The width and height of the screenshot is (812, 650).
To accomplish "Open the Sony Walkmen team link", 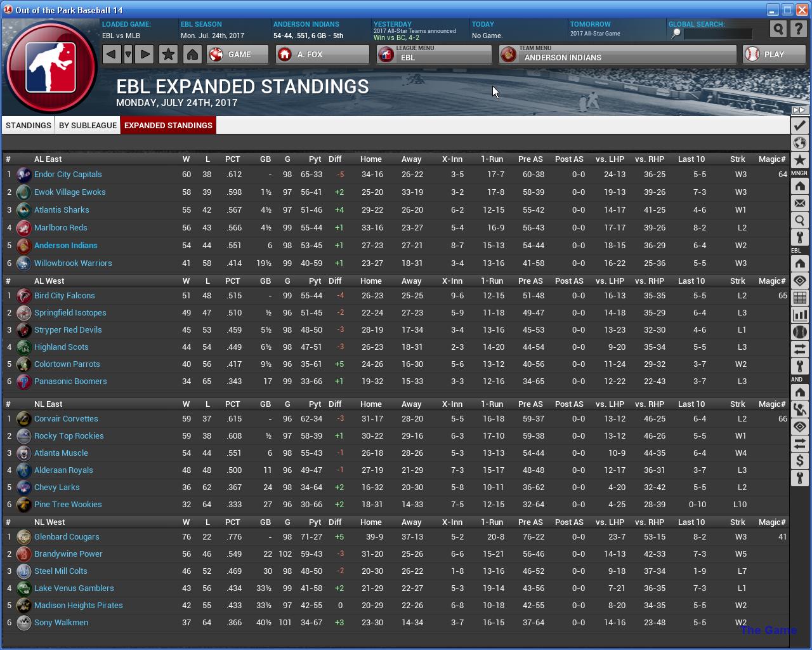I will 61,623.
